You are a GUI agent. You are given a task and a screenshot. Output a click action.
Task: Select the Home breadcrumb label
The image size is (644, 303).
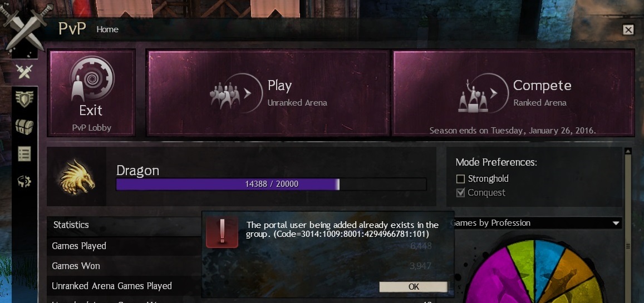coord(107,29)
